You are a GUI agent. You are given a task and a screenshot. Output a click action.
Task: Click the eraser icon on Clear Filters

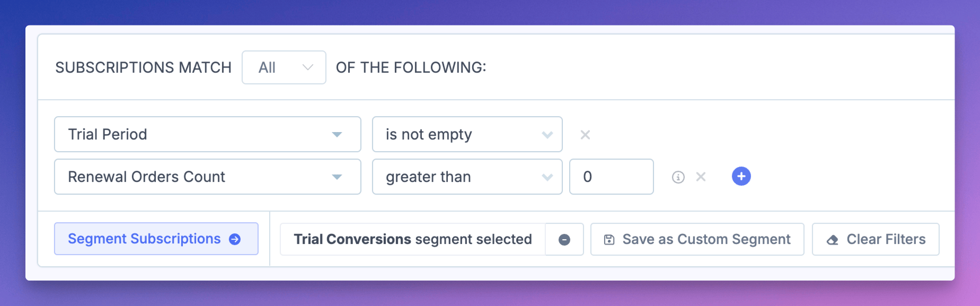pyautogui.click(x=833, y=240)
